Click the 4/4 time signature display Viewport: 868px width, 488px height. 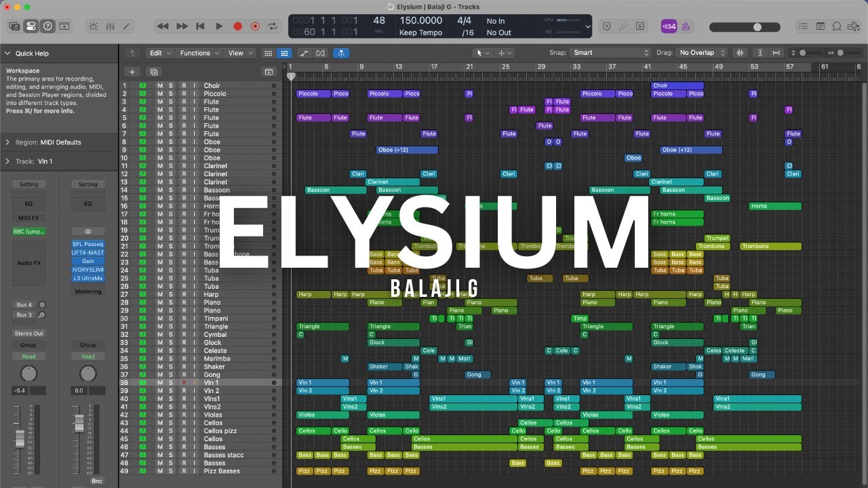(465, 21)
